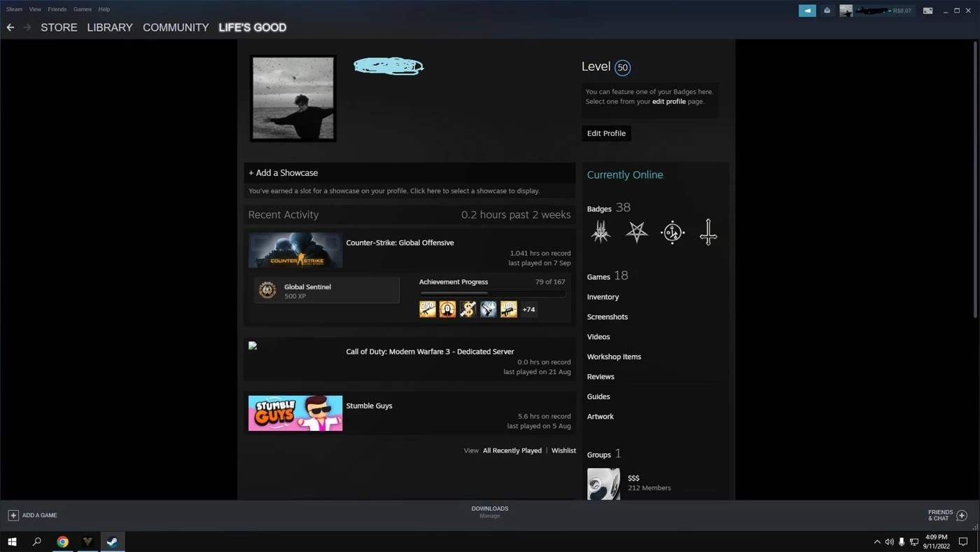Go to the LIBRARY tab
Screen dimensions: 980x552
[x=110, y=27]
